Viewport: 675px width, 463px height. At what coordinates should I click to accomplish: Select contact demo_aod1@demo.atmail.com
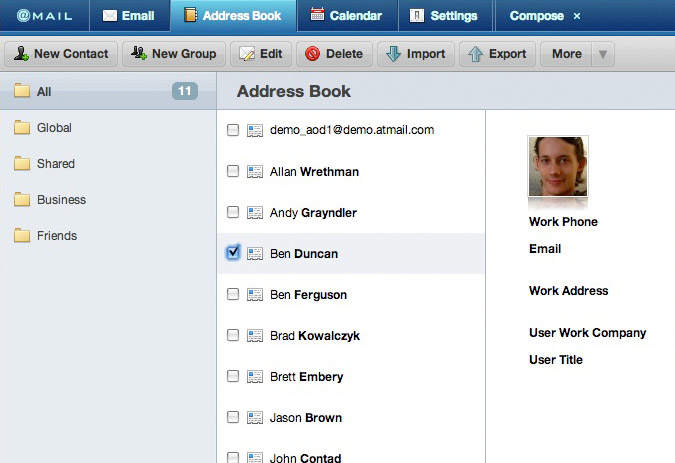click(352, 130)
